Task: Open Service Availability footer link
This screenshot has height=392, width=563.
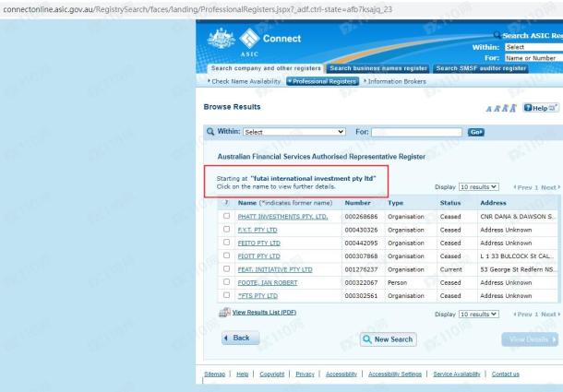Action: click(457, 374)
